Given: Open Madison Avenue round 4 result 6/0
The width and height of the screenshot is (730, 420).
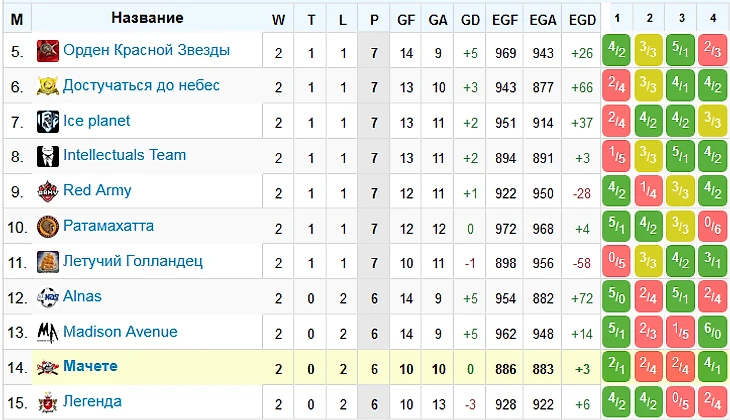Looking at the screenshot, I should (x=713, y=332).
